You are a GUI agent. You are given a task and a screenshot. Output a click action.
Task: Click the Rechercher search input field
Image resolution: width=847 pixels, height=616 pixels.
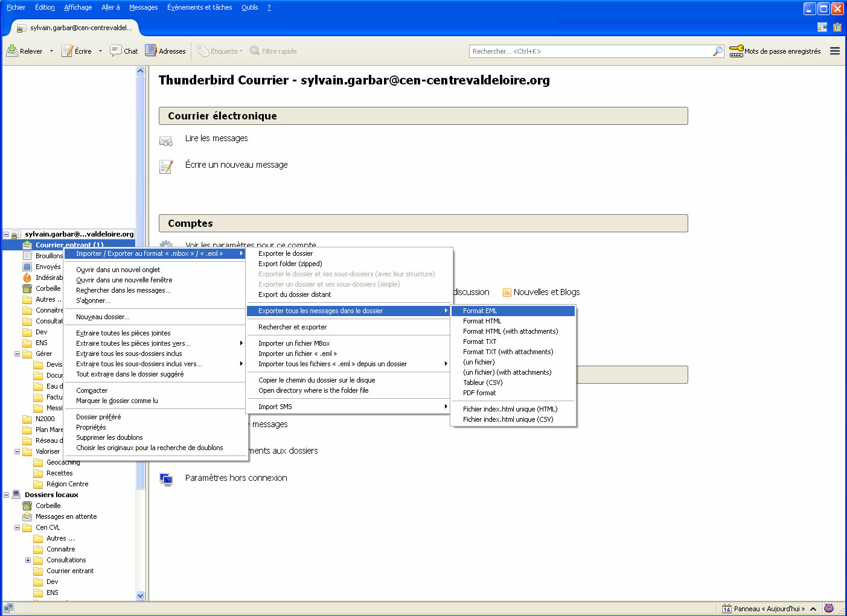click(590, 52)
